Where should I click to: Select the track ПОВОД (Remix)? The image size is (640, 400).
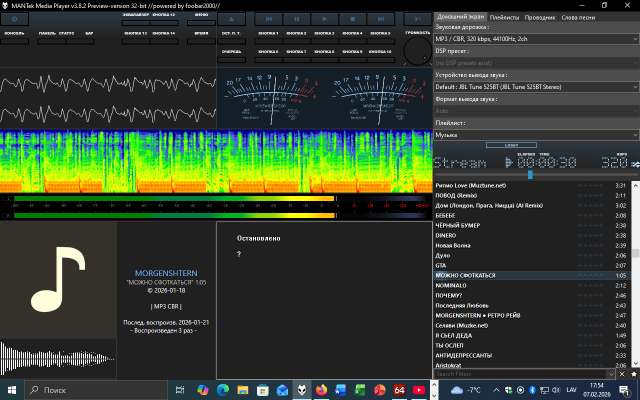(533, 196)
